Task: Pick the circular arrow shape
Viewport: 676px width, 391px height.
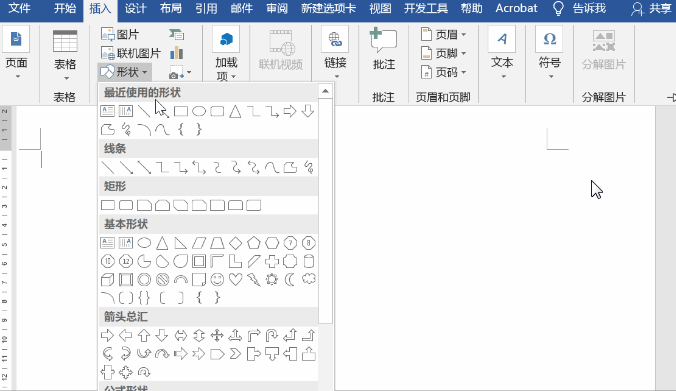Action: coord(144,372)
